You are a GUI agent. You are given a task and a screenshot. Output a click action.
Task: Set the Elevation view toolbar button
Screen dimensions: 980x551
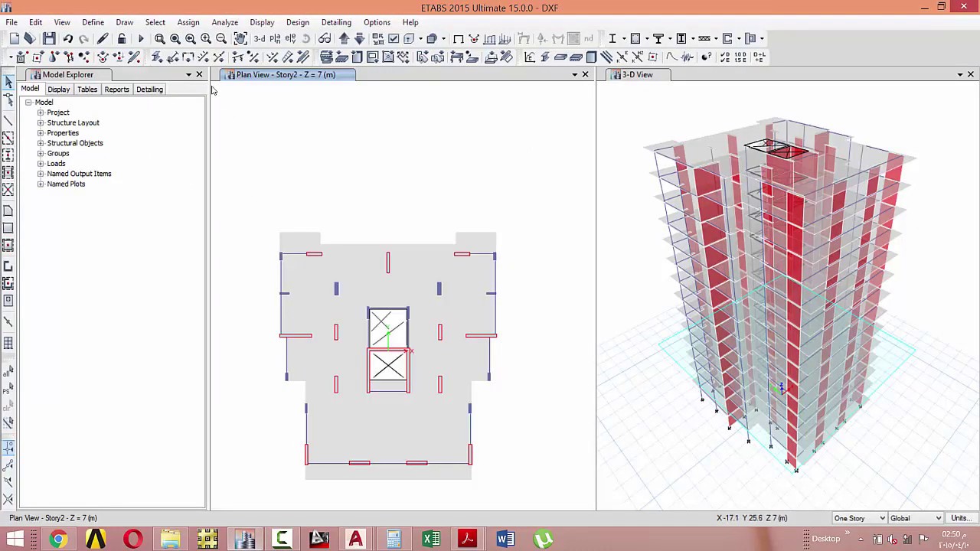pyautogui.click(x=290, y=38)
